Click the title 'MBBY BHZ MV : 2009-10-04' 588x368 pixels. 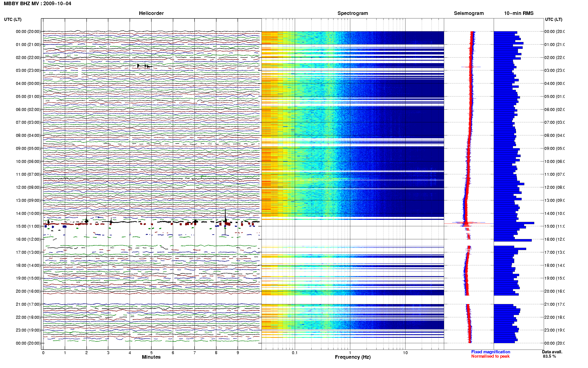click(x=37, y=4)
